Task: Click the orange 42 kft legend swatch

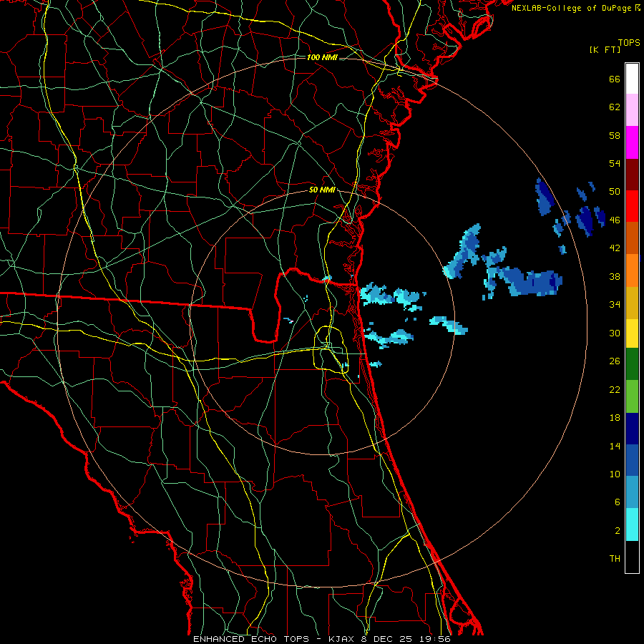Action: pos(632,270)
